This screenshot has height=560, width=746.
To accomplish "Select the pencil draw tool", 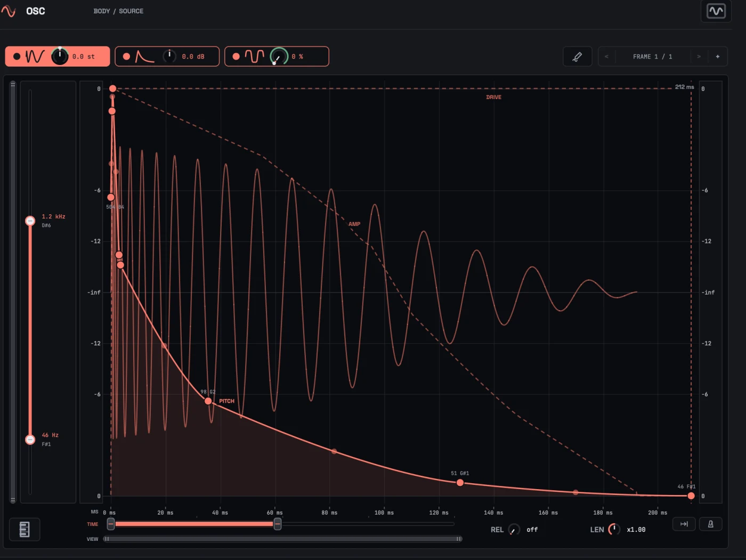I will pyautogui.click(x=577, y=56).
